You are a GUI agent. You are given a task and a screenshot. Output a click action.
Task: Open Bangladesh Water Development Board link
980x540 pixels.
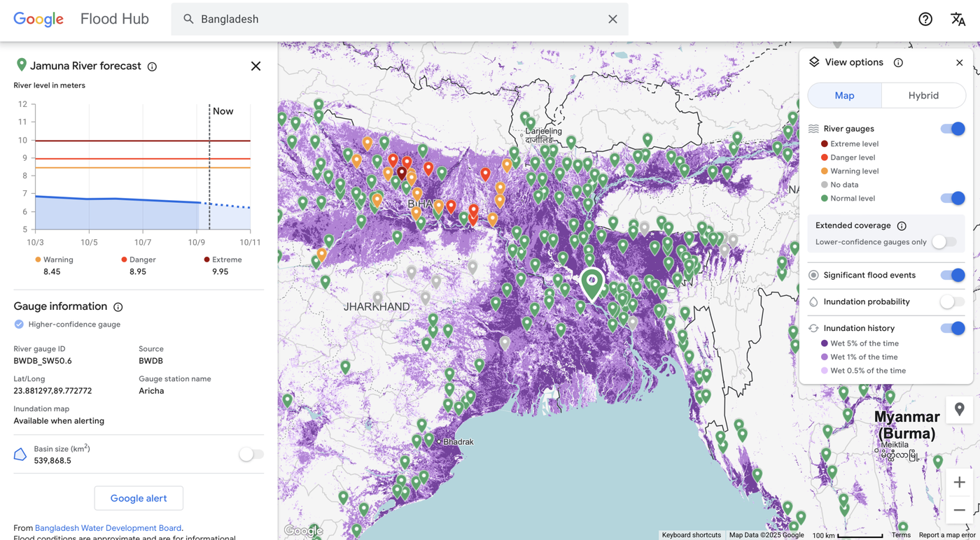(108, 527)
